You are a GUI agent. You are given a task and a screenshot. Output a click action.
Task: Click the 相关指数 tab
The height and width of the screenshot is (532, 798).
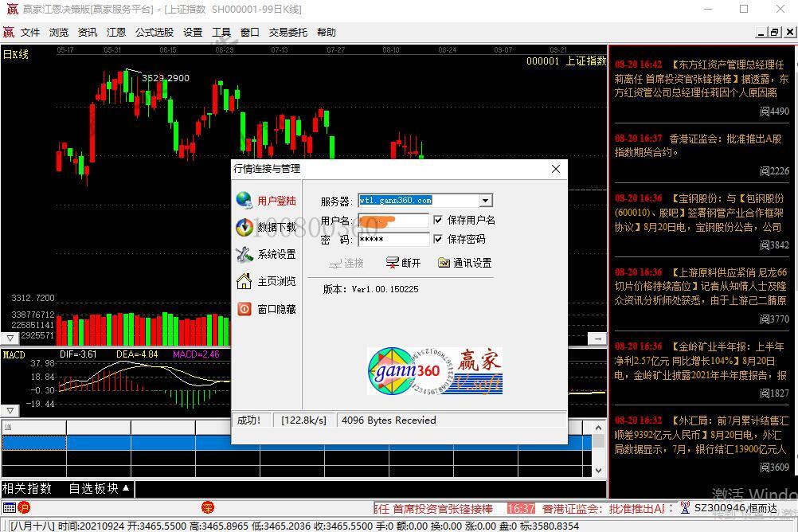27,488
